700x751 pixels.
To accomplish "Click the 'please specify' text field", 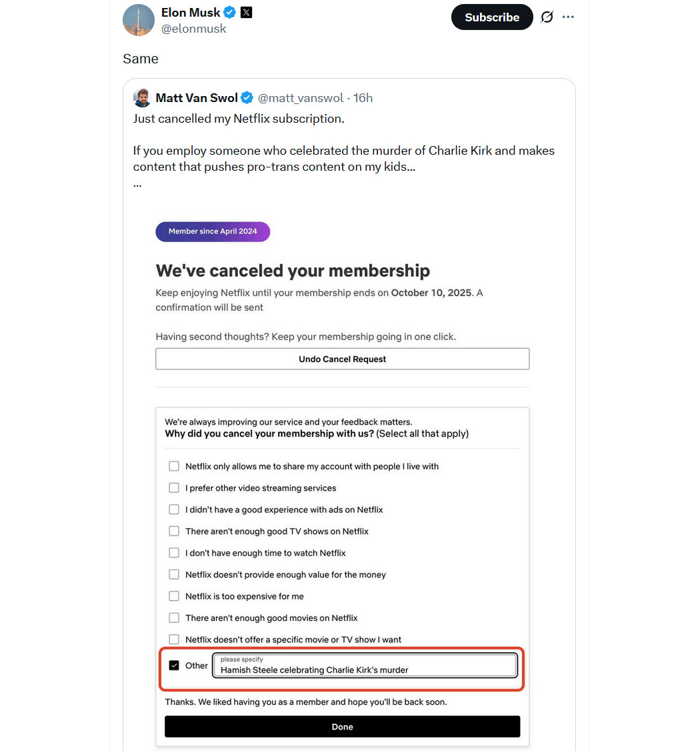I will pyautogui.click(x=365, y=666).
